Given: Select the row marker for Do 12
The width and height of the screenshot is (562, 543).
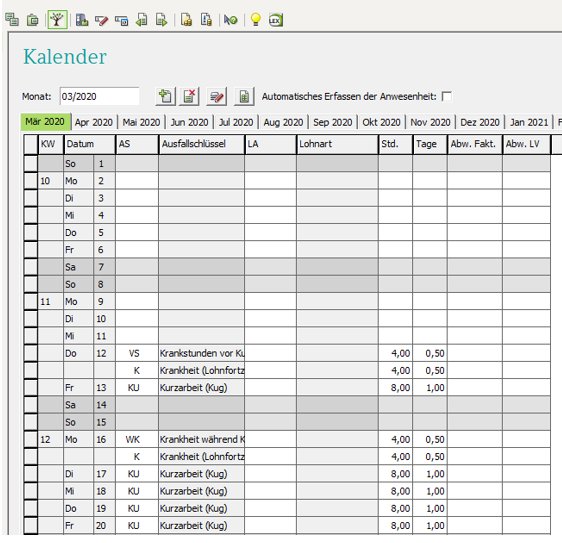Looking at the screenshot, I should 31,353.
